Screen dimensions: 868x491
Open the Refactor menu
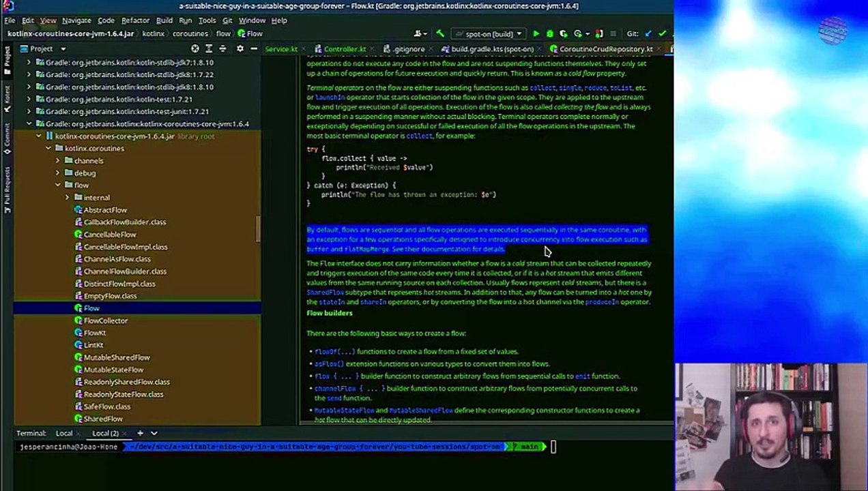tap(135, 20)
